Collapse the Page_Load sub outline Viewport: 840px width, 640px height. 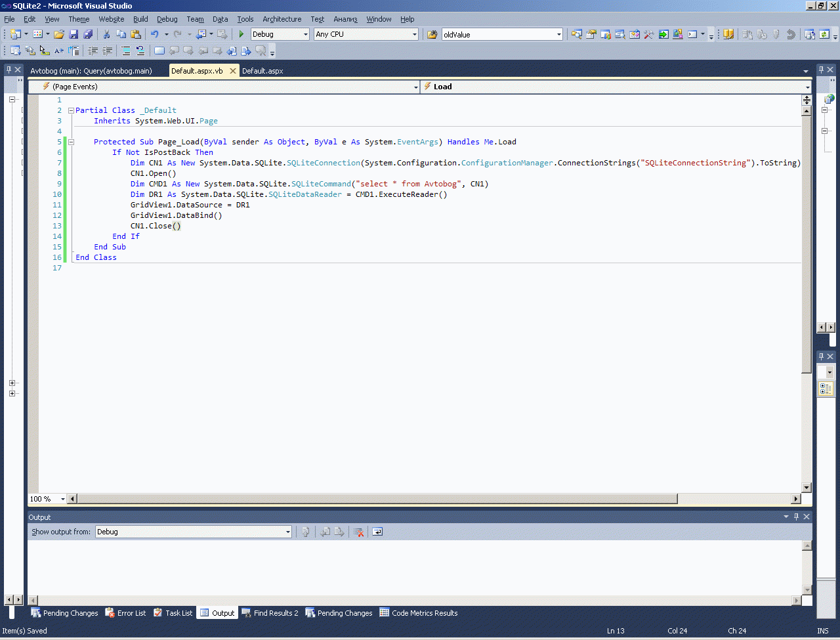click(x=71, y=142)
